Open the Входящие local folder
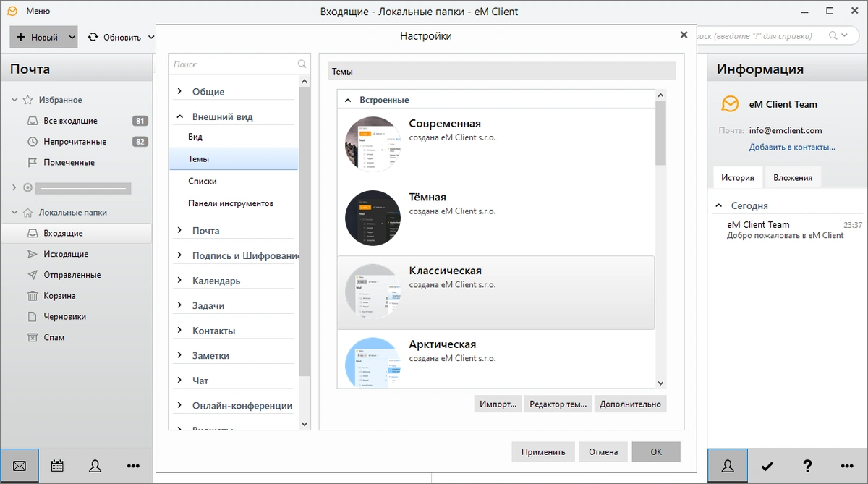 tap(76, 233)
